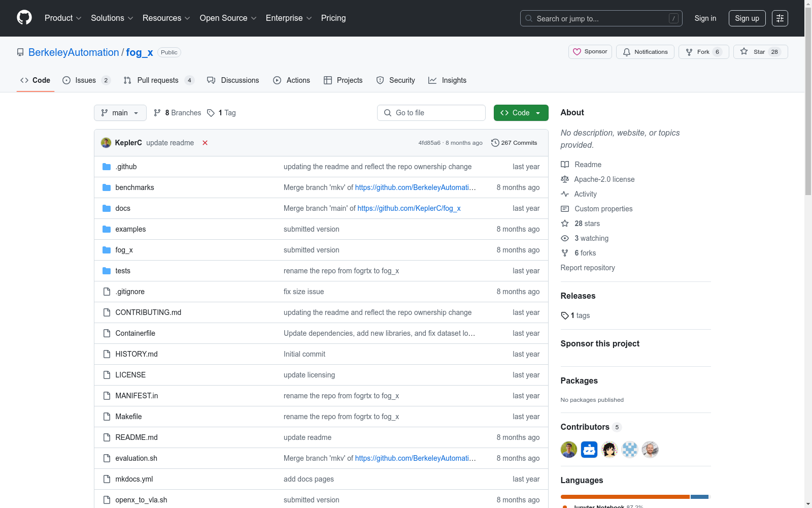Open the CONTRIBUTING.md file
The image size is (812, 508).
click(148, 312)
